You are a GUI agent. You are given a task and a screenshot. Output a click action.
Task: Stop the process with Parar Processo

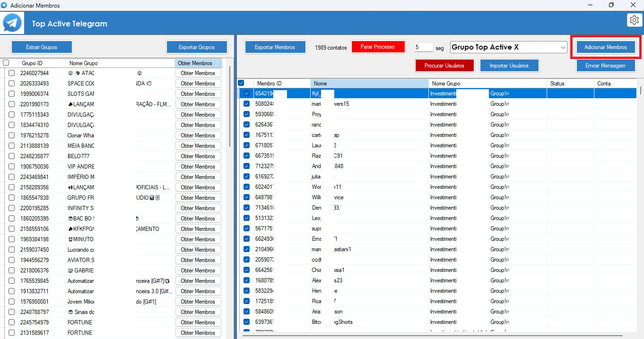pos(378,47)
